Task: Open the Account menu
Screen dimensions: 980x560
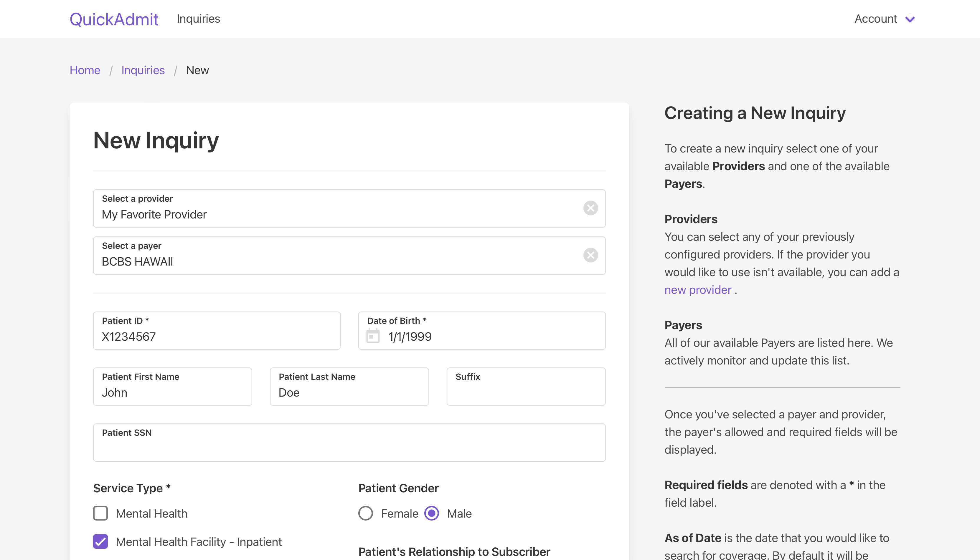Action: [x=876, y=19]
